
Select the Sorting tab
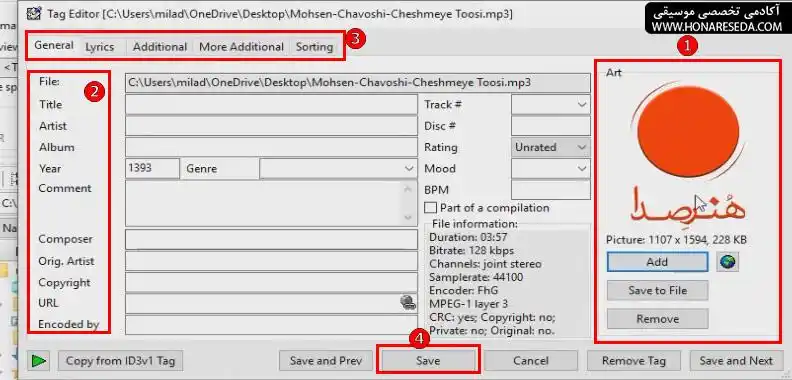(x=314, y=47)
